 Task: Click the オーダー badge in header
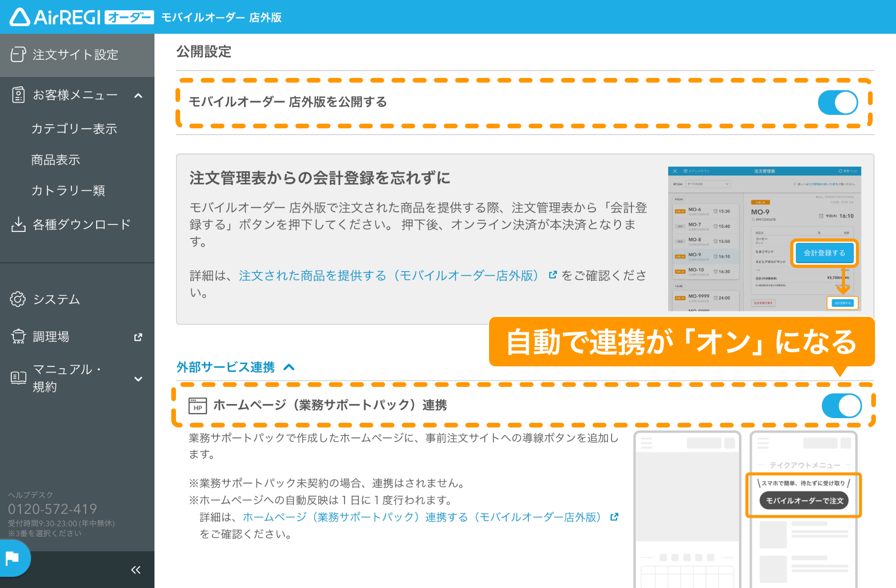pos(129,17)
